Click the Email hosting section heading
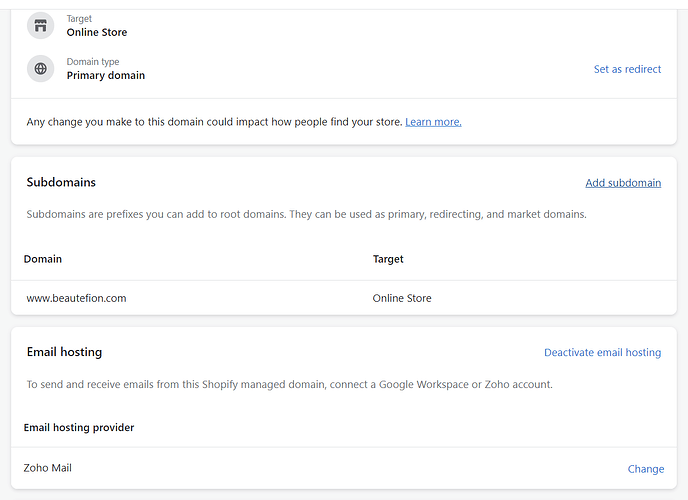 point(64,352)
